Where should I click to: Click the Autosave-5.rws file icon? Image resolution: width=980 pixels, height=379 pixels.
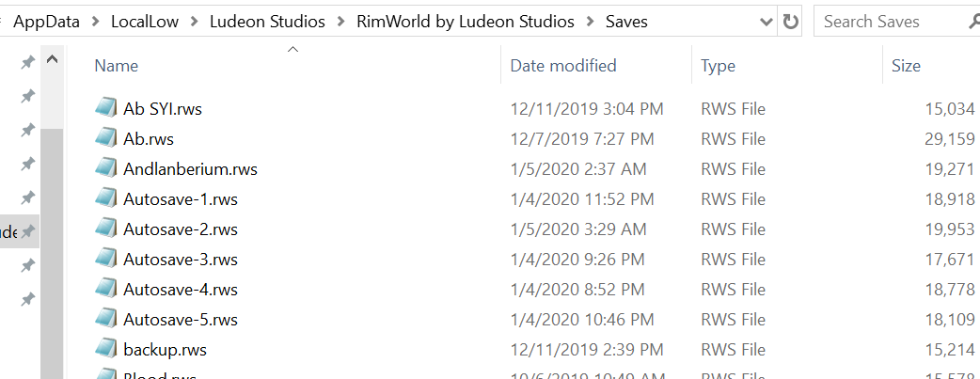(x=106, y=318)
